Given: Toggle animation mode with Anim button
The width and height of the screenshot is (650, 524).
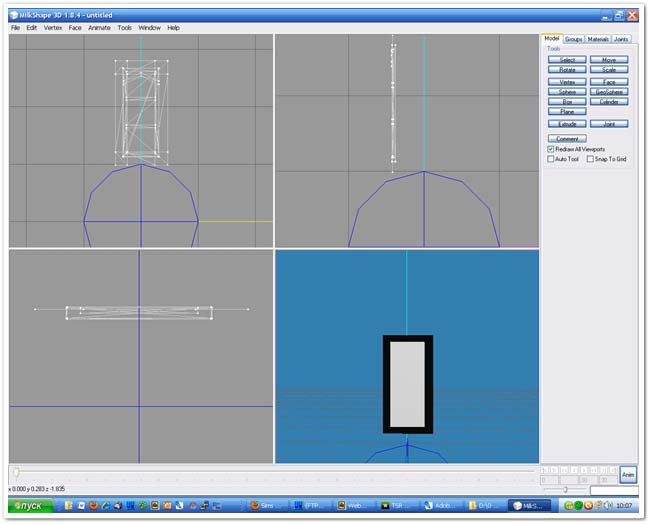Looking at the screenshot, I should coord(628,475).
